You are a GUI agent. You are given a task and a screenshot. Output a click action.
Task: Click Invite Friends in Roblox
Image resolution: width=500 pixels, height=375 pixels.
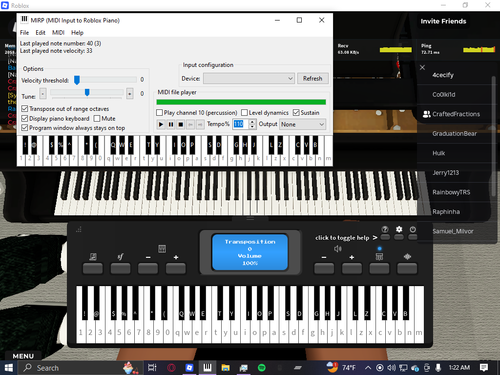coord(443,21)
